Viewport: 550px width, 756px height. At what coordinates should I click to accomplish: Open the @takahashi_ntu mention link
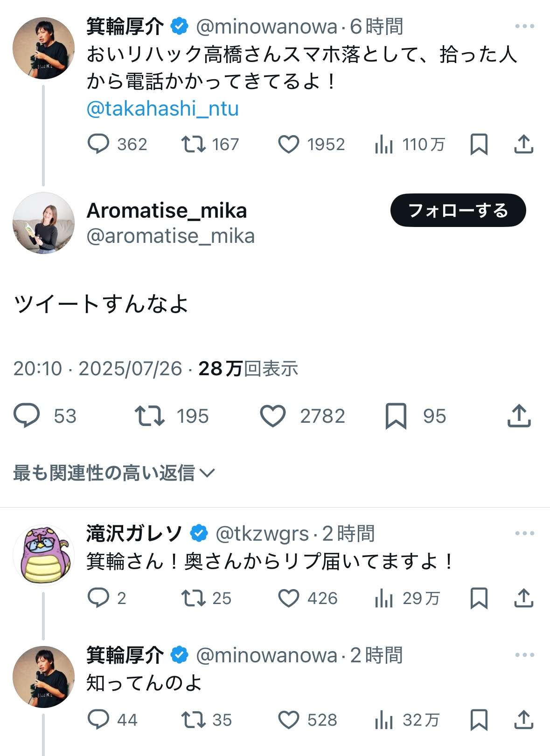point(162,109)
